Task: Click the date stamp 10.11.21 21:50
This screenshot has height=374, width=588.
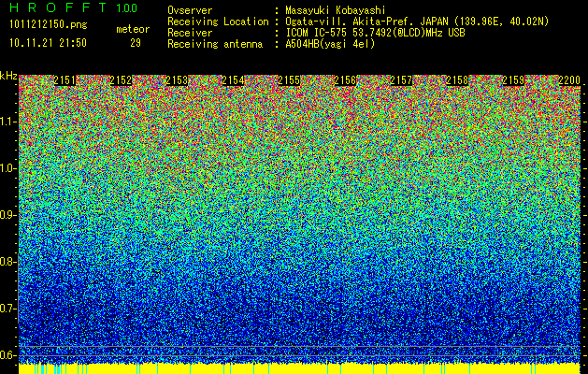Action: pos(49,43)
